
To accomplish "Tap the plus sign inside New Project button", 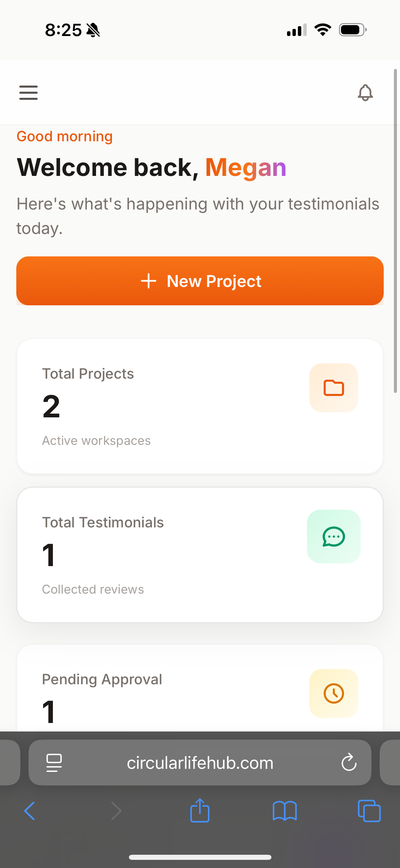I will click(x=149, y=281).
